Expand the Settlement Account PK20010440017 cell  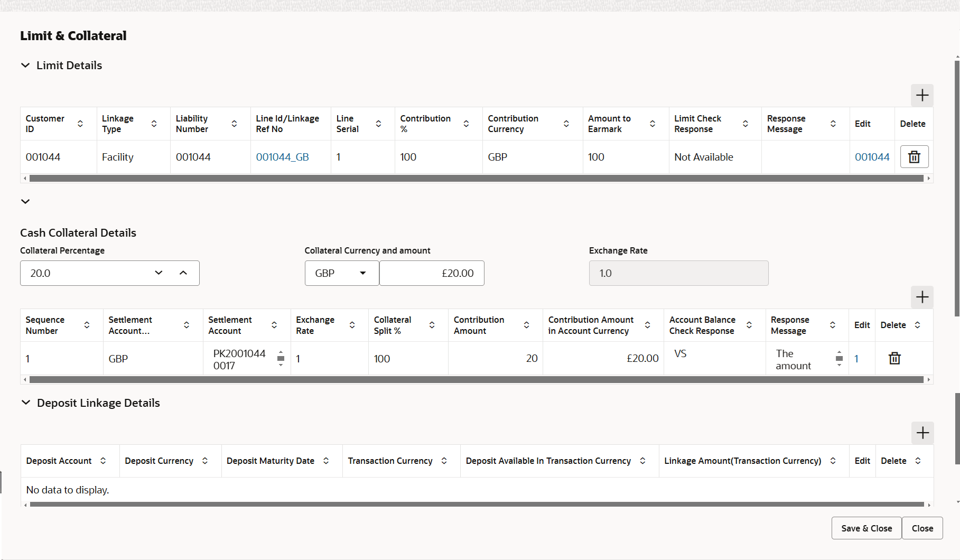tap(281, 358)
